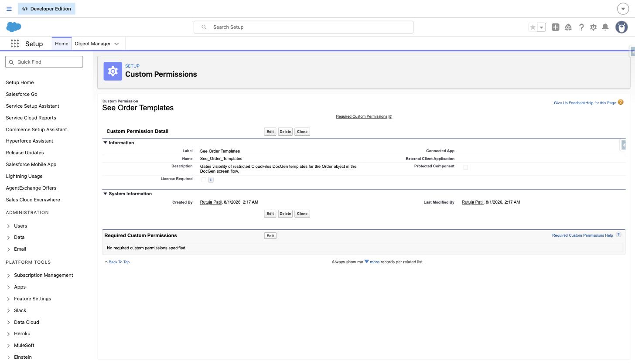Jump to Required Custom Permissions [0] link
The height and width of the screenshot is (364, 635).
click(364, 116)
